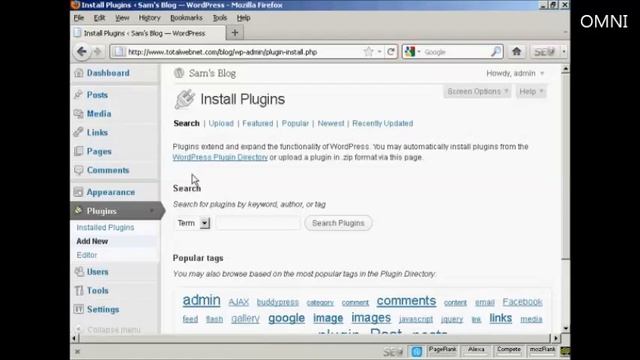
Task: Open the SEO toolbar dropdown arrow
Action: tap(564, 52)
